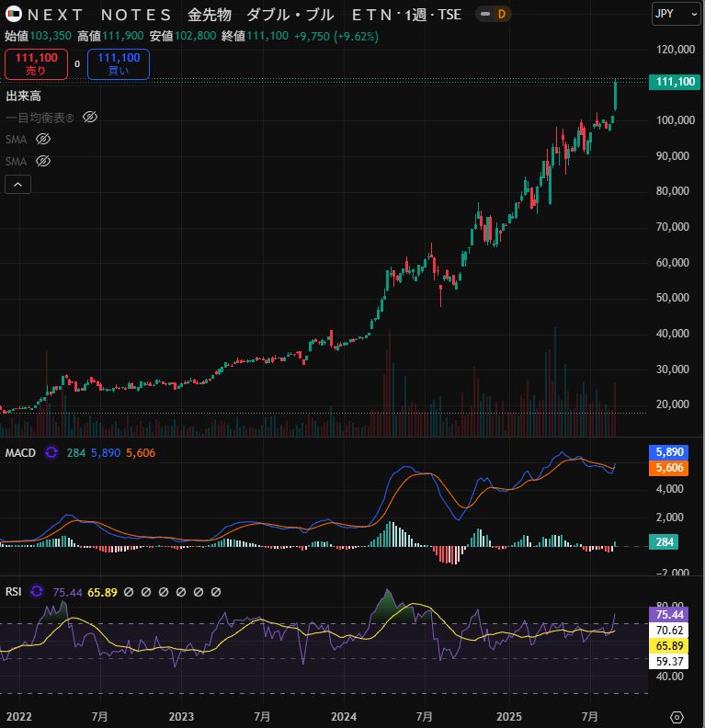The width and height of the screenshot is (705, 728).
Task: Open the symbol title NEXT NOTES 金先物 ダブル・ブル ETN
Action: (210, 15)
